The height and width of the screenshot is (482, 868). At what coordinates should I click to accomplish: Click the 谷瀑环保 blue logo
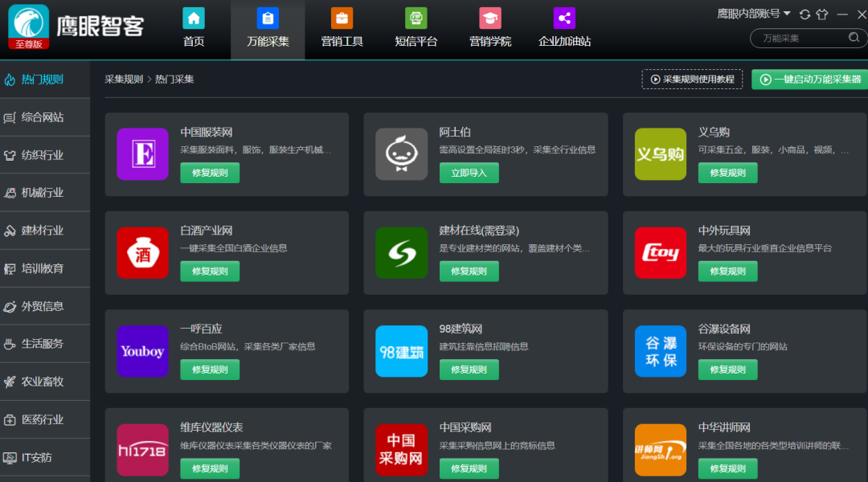pos(661,351)
